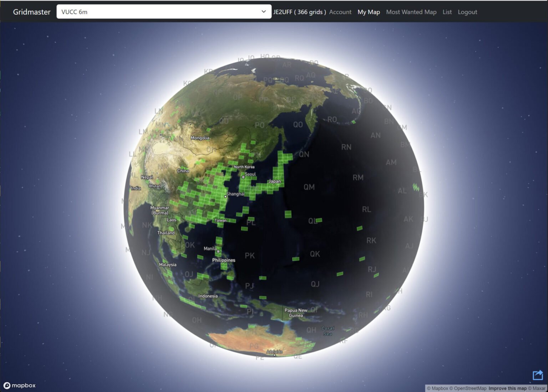This screenshot has height=392, width=548.
Task: Open the Maxar attribution link
Action: (537, 388)
